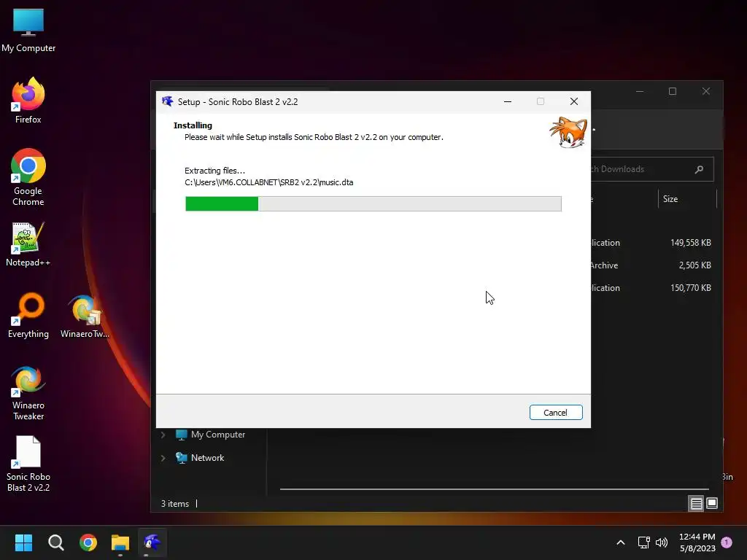Image resolution: width=747 pixels, height=560 pixels.
Task: Launch Chrome from the taskbar
Action: coord(88,542)
